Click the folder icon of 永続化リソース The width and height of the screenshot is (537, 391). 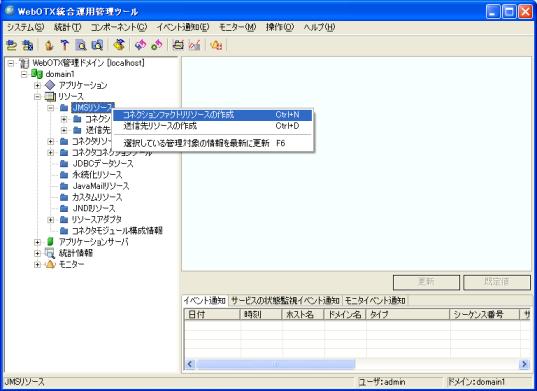point(64,175)
